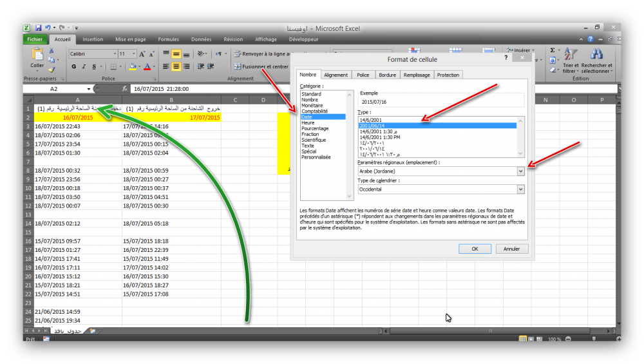Screen dimensions: 644x364
Task: Align cell content to top
Action: tap(166, 54)
